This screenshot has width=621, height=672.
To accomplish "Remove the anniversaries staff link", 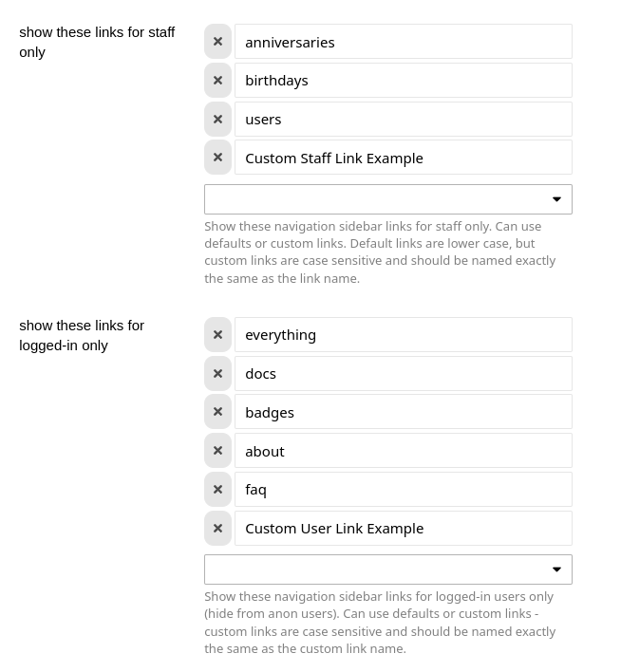I will point(217,42).
